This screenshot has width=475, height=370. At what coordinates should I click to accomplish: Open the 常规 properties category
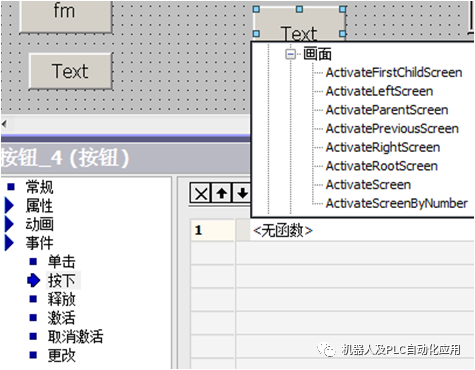point(39,187)
